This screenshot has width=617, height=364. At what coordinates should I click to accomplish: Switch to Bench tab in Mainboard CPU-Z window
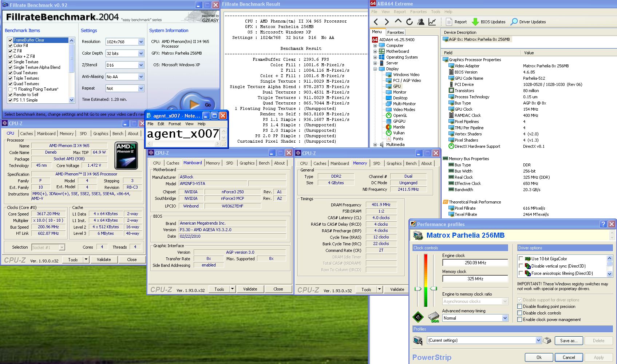point(264,163)
